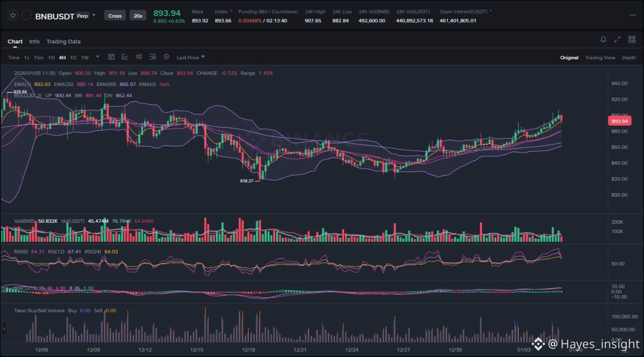Click the 12/18 date axis label
Viewport: 644px width, 357px height.
pos(249,349)
